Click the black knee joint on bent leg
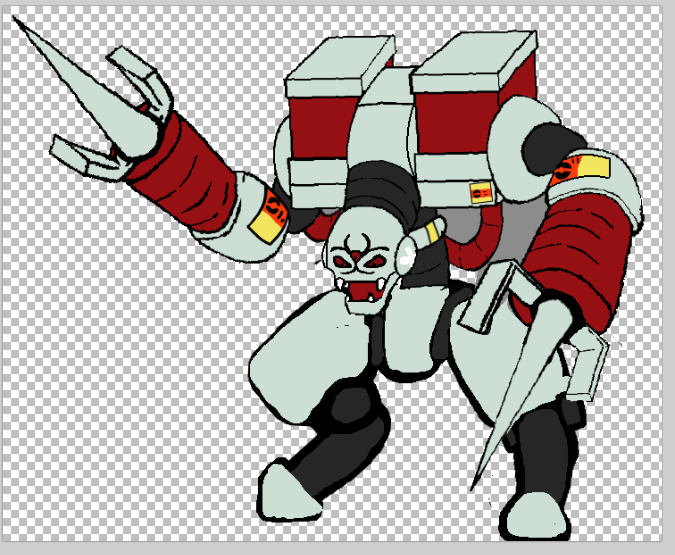Screen dimensions: 675x555 coord(351,420)
